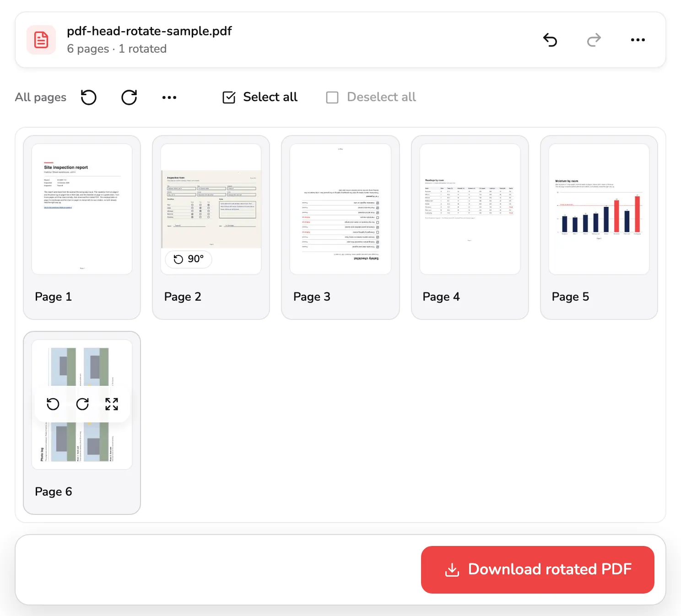Click the 'Page 3' label

click(312, 297)
